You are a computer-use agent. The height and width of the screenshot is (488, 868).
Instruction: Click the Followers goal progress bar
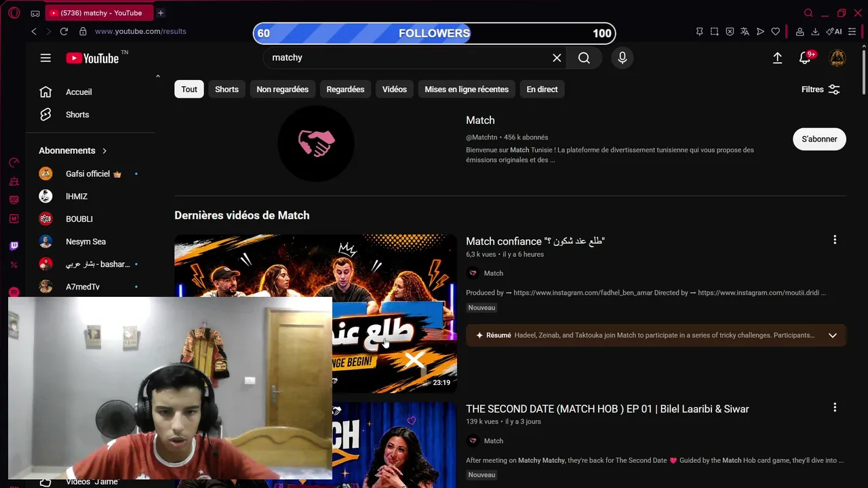coord(434,33)
